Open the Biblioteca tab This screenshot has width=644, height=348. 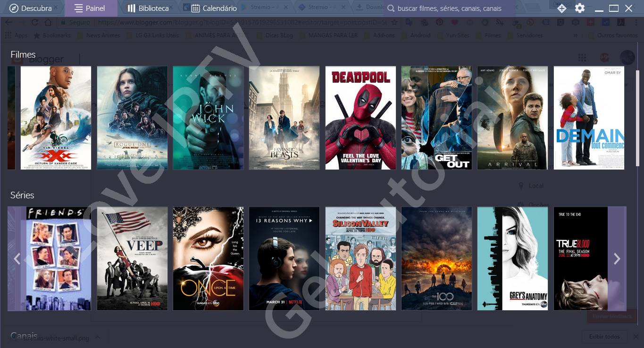tap(148, 8)
